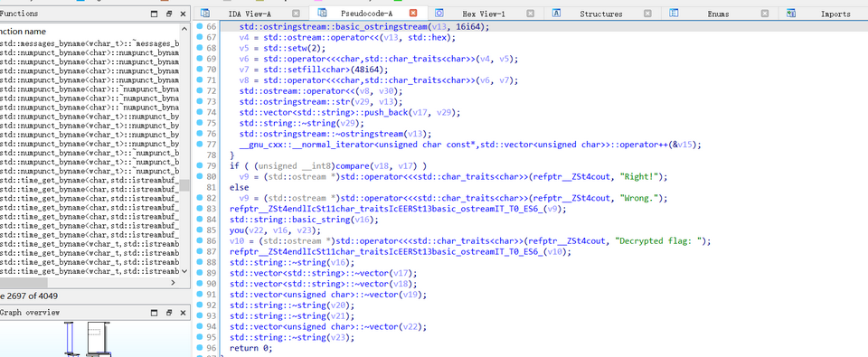
Task: Click the you function call on line 85
Action: coord(237,230)
